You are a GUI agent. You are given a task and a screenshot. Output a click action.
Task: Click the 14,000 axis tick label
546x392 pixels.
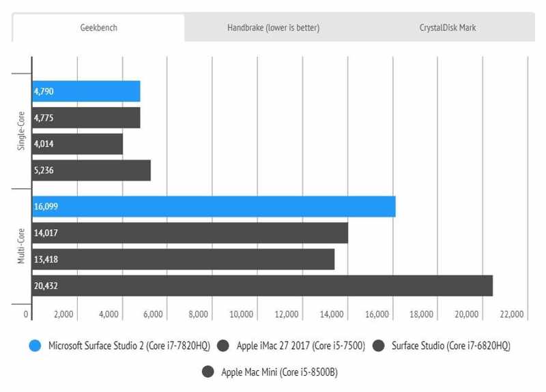332,314
